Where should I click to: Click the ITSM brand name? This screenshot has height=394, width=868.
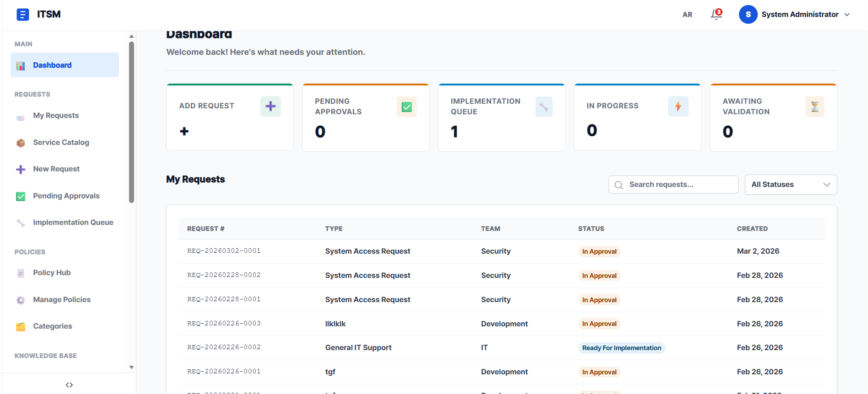(x=49, y=14)
